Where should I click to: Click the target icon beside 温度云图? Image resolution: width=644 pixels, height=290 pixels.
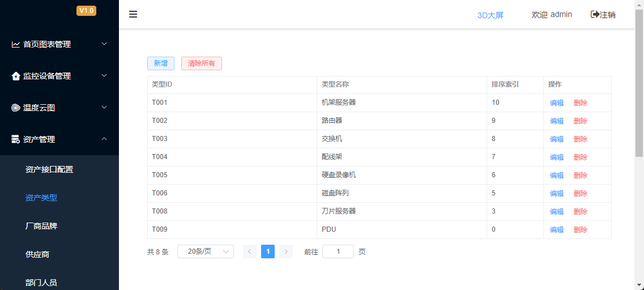tap(16, 108)
